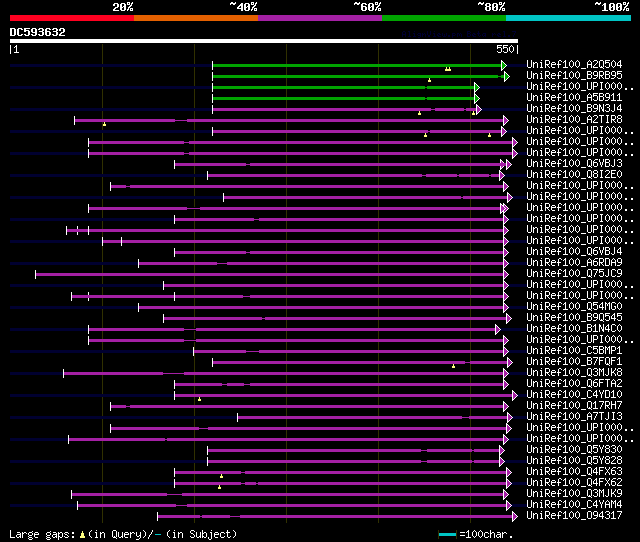Image resolution: width=640 pixels, height=542 pixels.
Task: Click the purple arrowhead on the B9N3J4 alignment
Action: click(x=479, y=109)
